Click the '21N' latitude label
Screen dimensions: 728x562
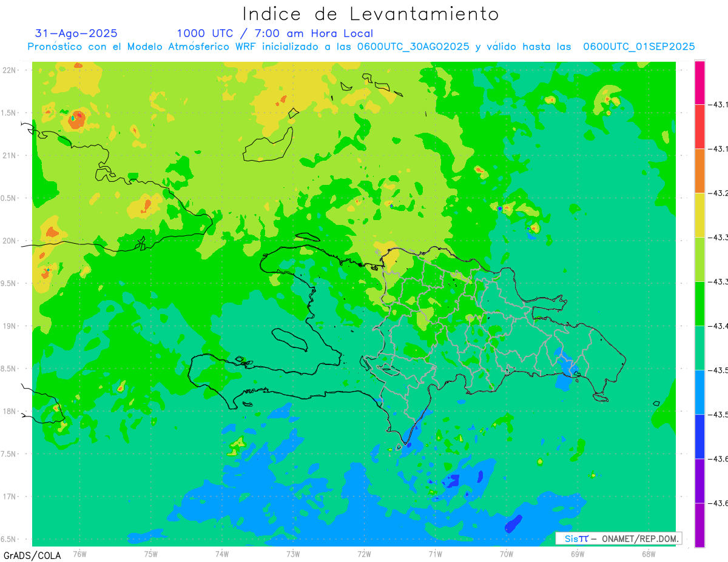[10, 155]
